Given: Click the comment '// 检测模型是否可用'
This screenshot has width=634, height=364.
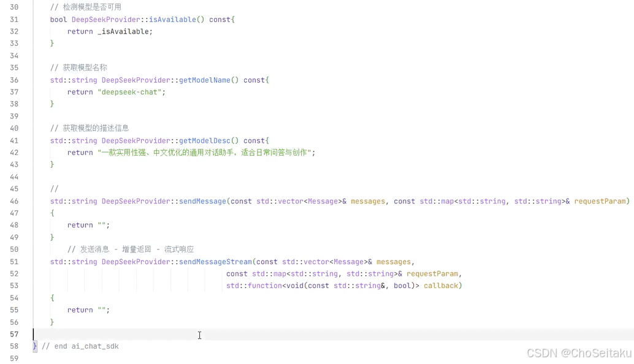Looking at the screenshot, I should click(86, 7).
